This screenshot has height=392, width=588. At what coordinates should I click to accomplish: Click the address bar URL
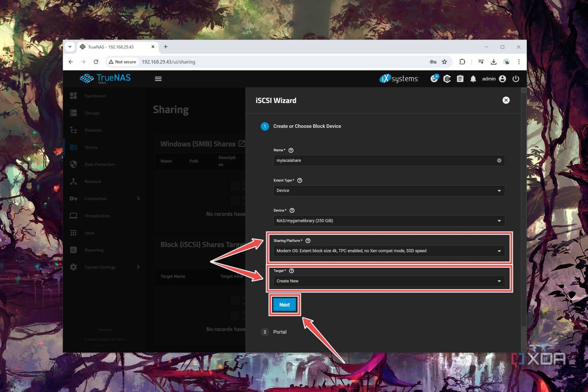click(169, 62)
